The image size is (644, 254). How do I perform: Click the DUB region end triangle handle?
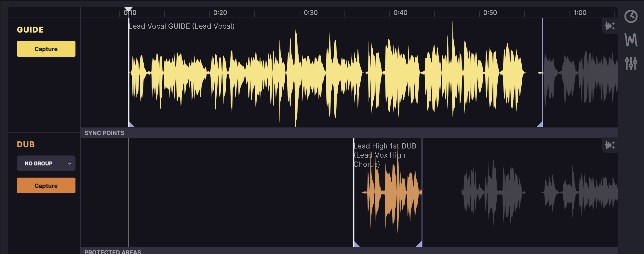tap(419, 244)
